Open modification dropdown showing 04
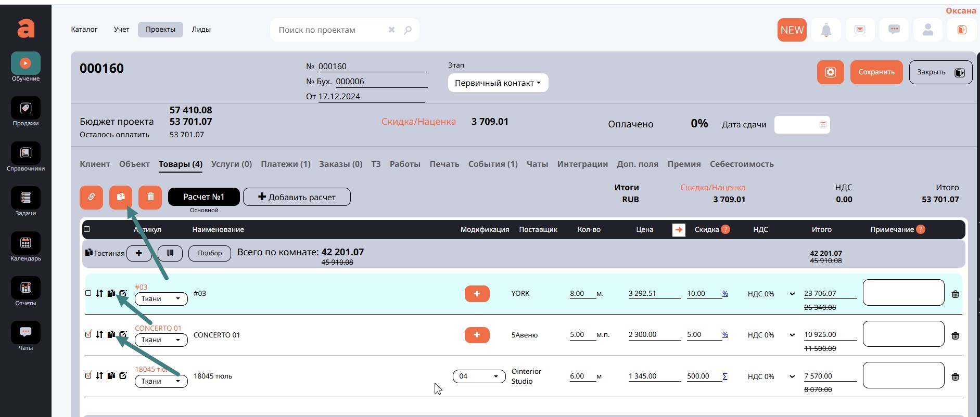 click(x=479, y=376)
